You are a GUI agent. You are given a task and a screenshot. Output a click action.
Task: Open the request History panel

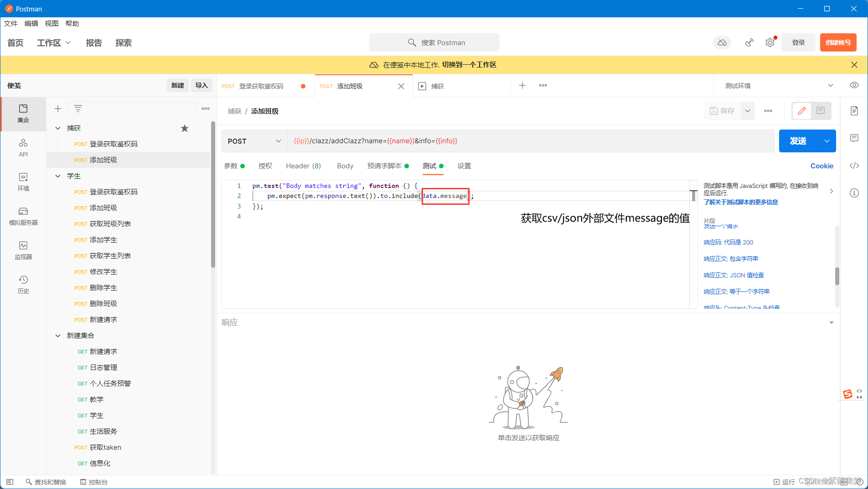[x=23, y=284]
